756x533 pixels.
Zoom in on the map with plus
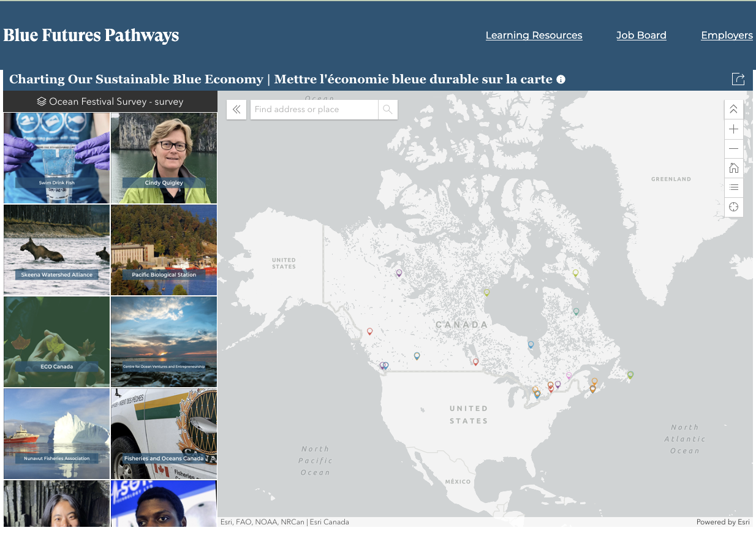tap(733, 129)
